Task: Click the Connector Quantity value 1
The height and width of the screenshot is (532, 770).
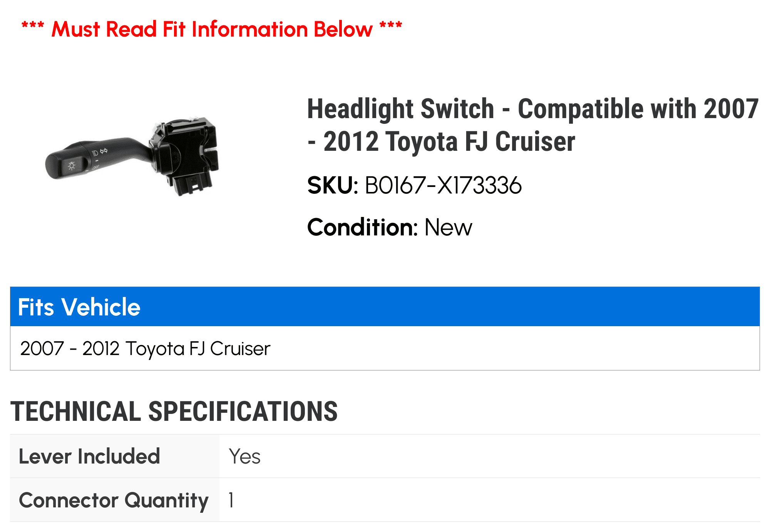Action: coord(231,500)
